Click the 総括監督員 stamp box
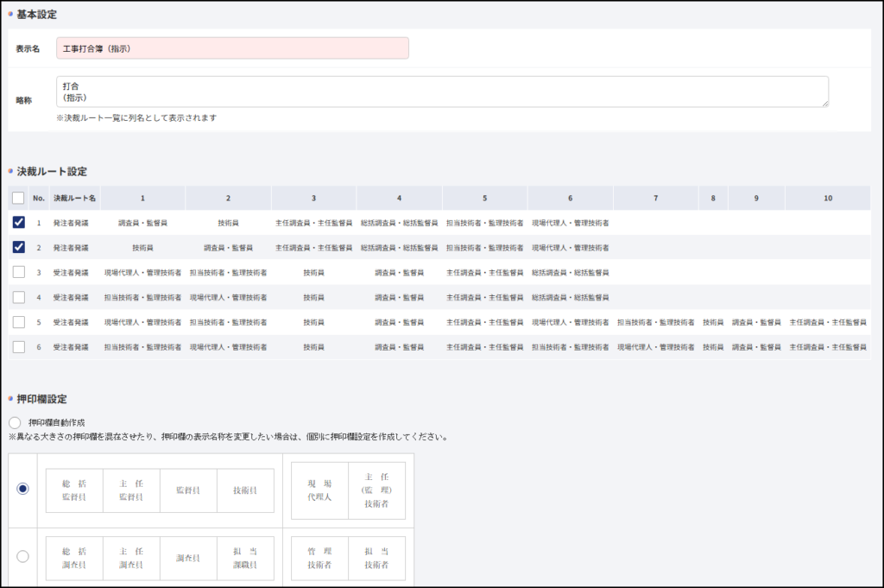The width and height of the screenshot is (884, 588). 74,490
